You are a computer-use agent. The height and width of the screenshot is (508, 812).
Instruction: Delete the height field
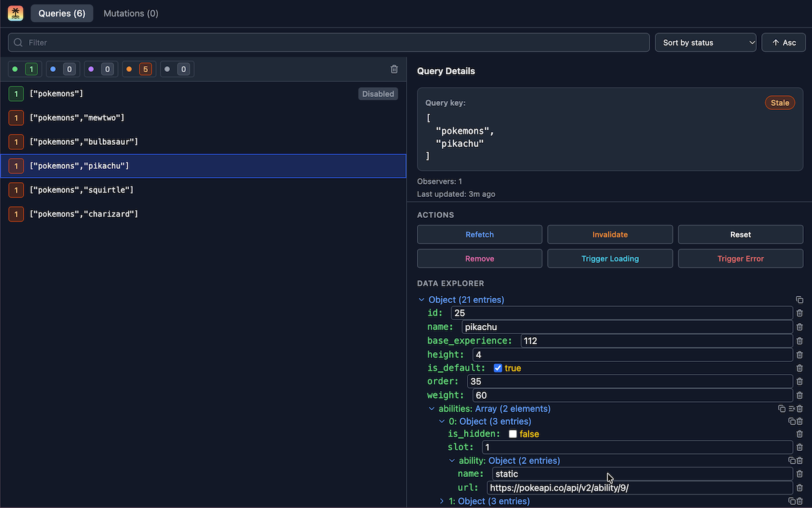799,355
